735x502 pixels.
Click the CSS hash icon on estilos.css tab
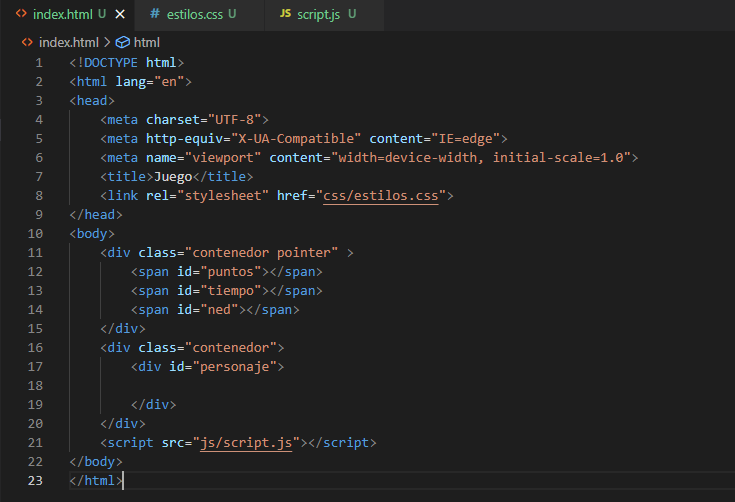[x=155, y=14]
